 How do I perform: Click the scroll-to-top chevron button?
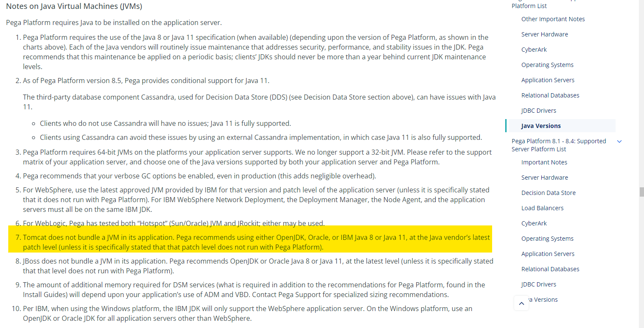point(521,303)
